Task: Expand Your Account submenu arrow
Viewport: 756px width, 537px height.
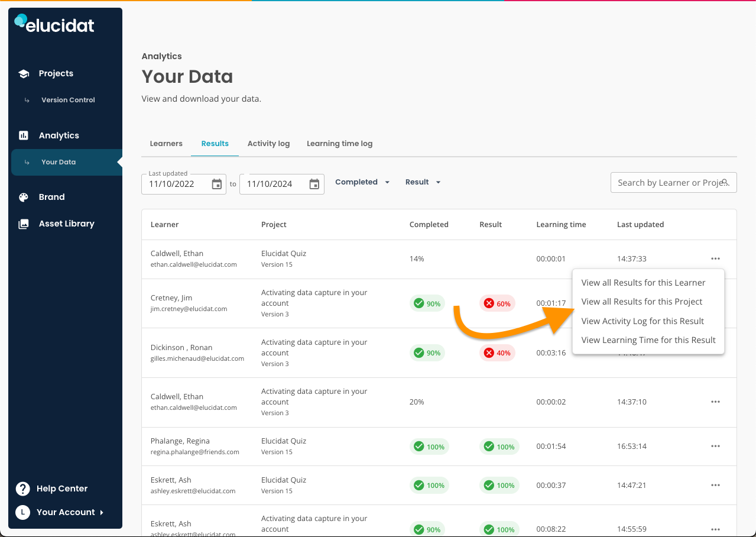Action: tap(102, 512)
